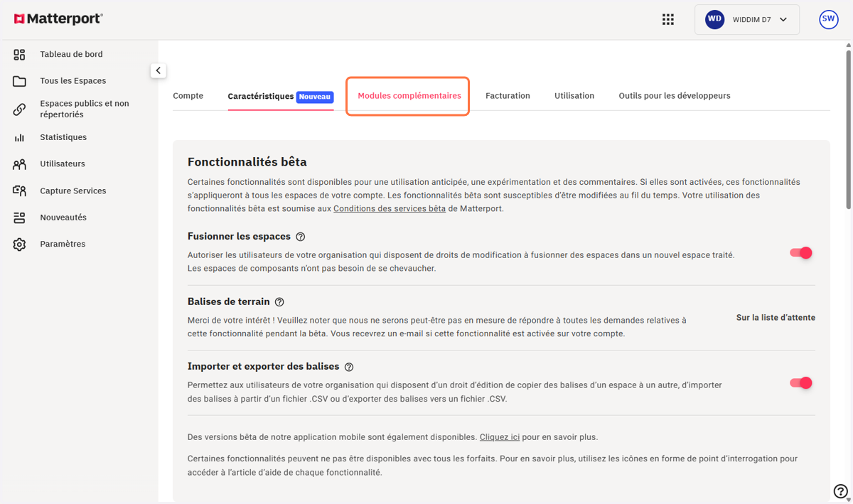Open the Utilisation tab
This screenshot has height=504, width=853.
tap(574, 96)
